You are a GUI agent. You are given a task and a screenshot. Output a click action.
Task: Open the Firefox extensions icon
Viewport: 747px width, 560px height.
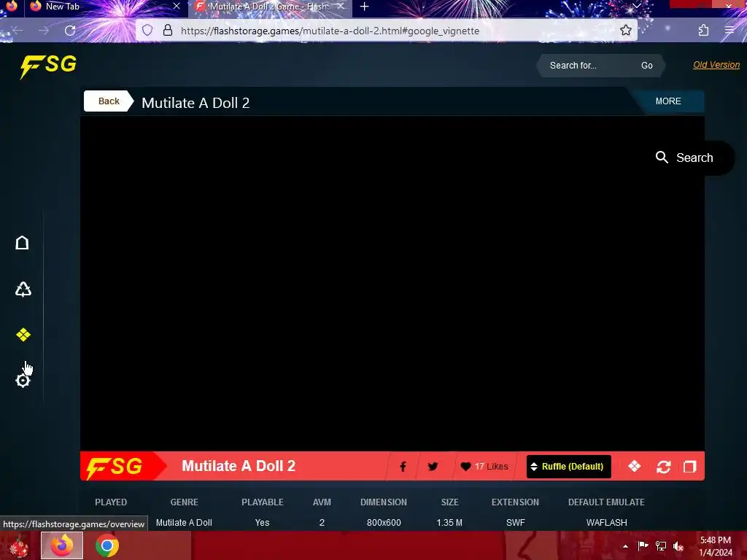(x=703, y=31)
